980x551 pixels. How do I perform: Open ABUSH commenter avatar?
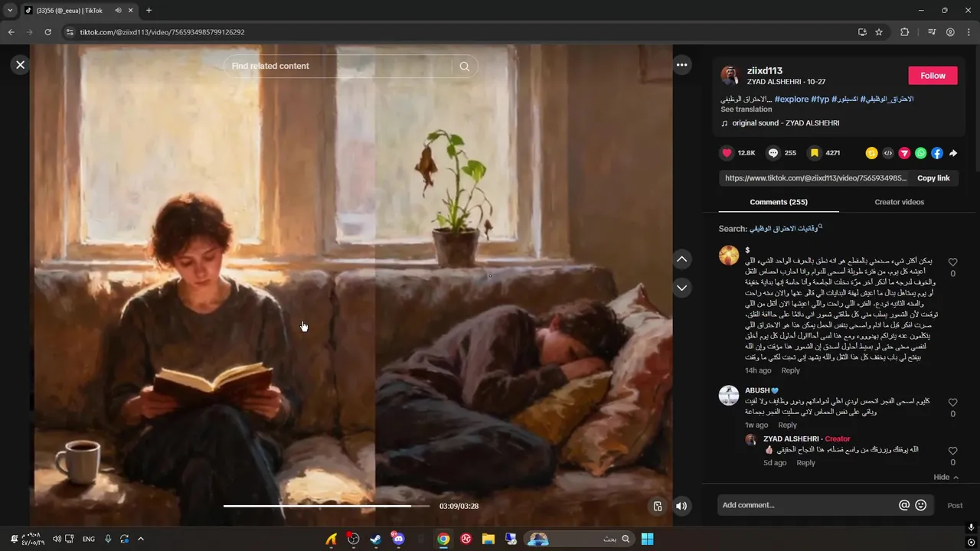pyautogui.click(x=729, y=396)
